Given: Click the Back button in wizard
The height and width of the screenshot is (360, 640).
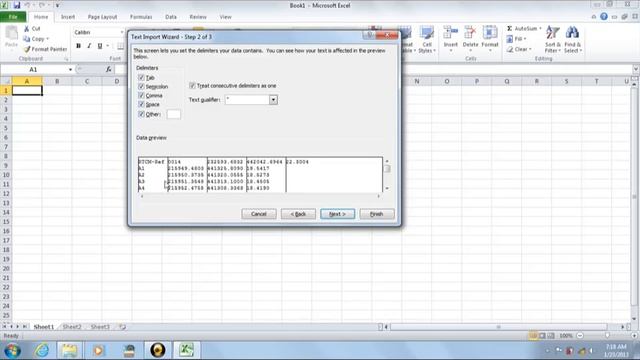Looking at the screenshot, I should click(x=298, y=214).
